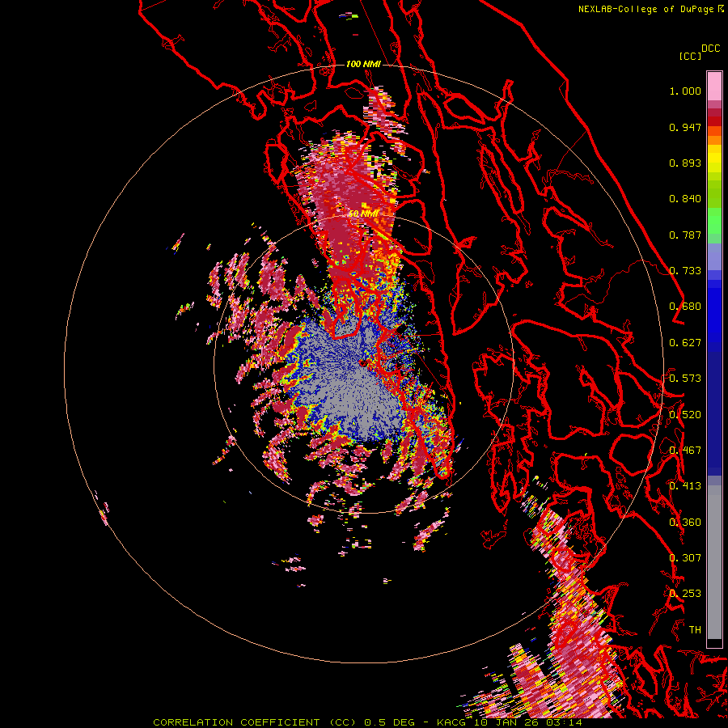Click the 50 NMI range ring label
Screen dimensions: 728x728
point(363,214)
